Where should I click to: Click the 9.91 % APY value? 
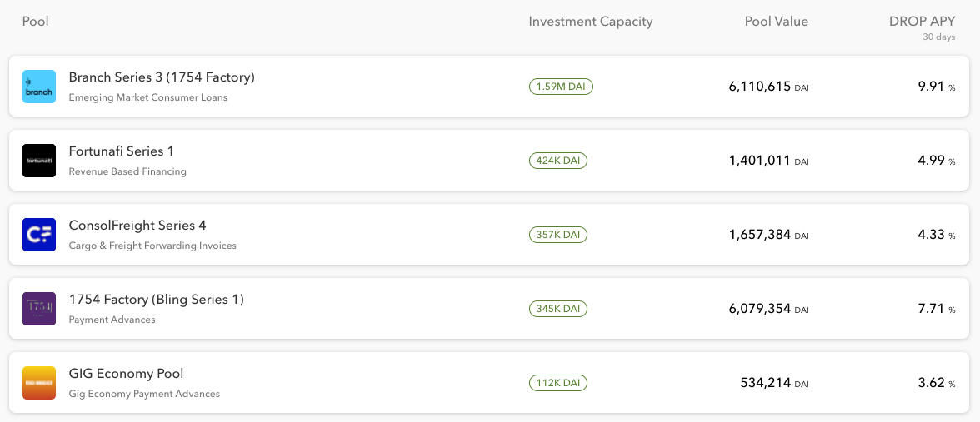pyautogui.click(x=937, y=87)
